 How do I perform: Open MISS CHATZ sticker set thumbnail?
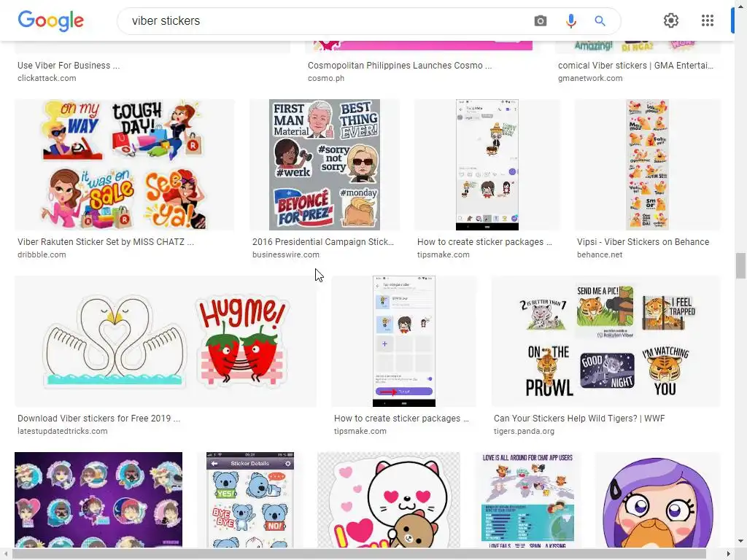point(124,165)
